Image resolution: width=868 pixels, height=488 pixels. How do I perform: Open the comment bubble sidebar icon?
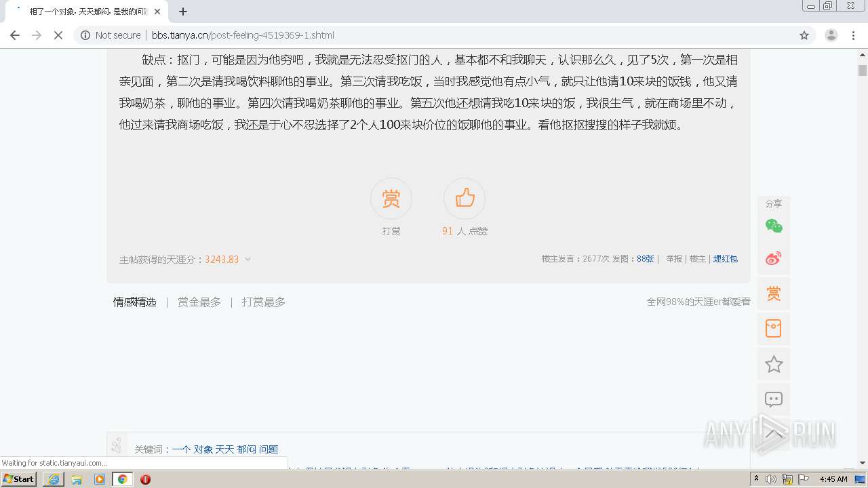pyautogui.click(x=774, y=399)
